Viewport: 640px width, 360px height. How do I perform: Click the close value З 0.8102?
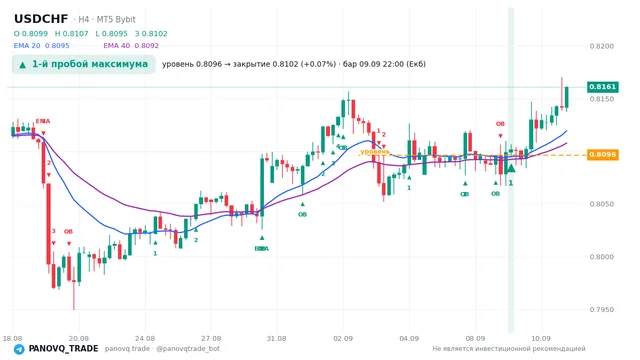[x=151, y=33]
